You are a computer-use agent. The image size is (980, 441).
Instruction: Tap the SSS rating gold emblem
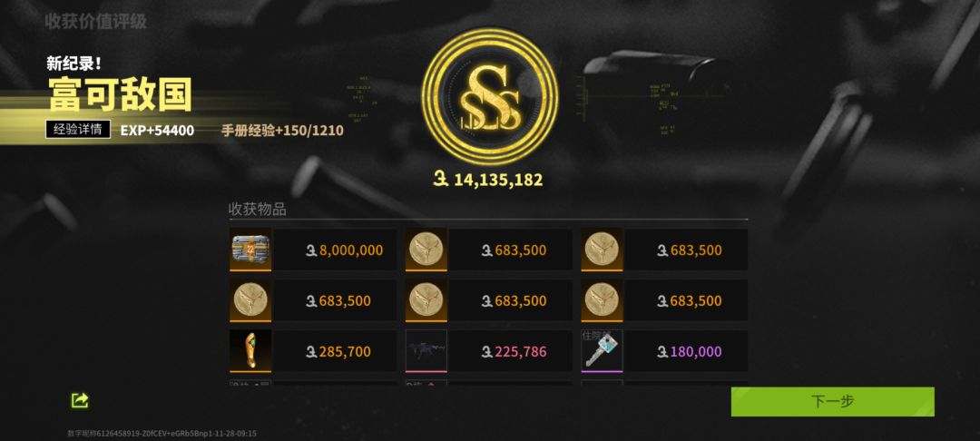tap(489, 97)
